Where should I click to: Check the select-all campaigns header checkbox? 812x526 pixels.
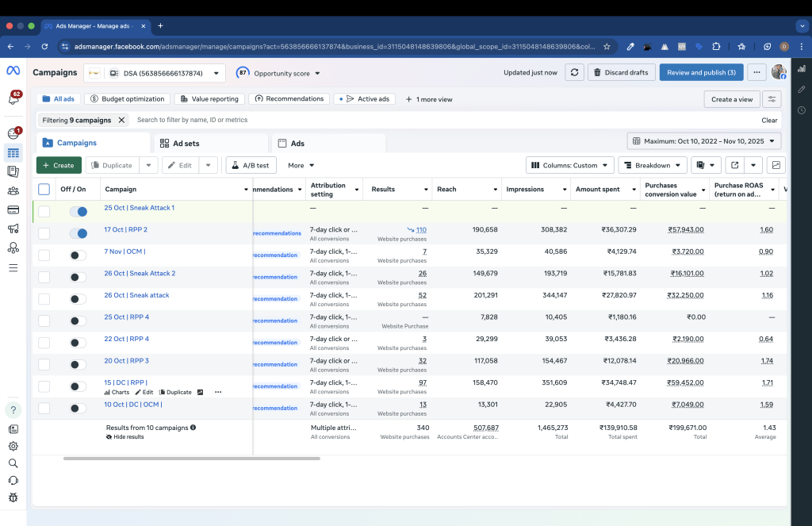click(x=44, y=190)
